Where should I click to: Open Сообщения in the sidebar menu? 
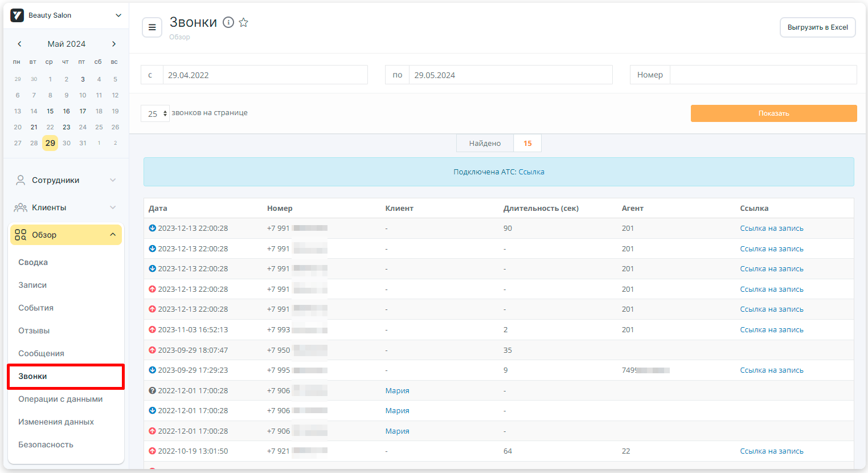41,353
